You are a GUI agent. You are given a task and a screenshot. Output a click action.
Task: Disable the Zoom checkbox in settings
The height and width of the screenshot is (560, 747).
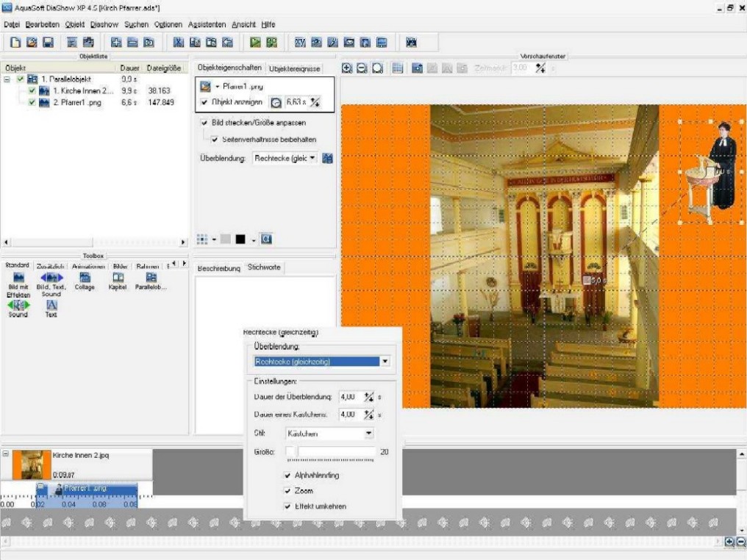(x=288, y=491)
